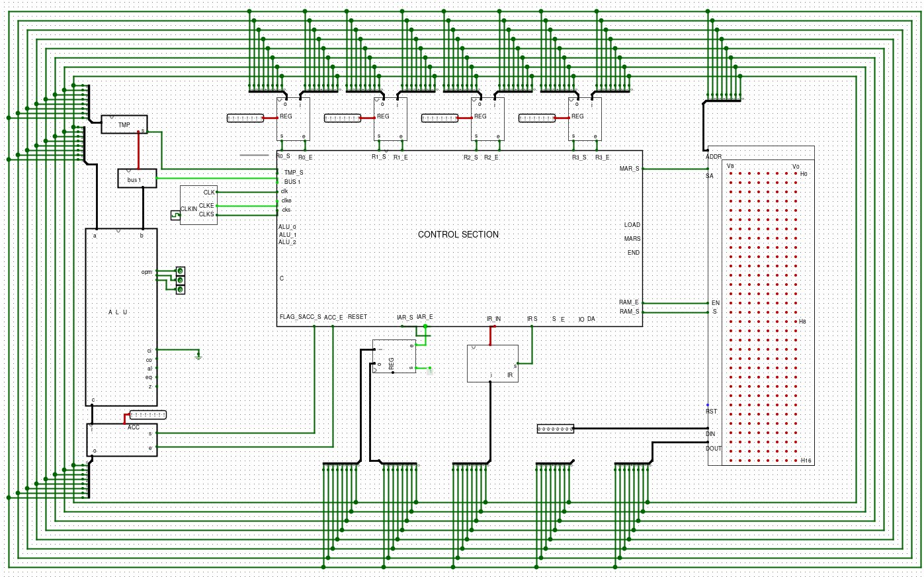Viewport: 924px width, 577px height.
Task: Click the H16 label on the display
Action: pos(806,461)
